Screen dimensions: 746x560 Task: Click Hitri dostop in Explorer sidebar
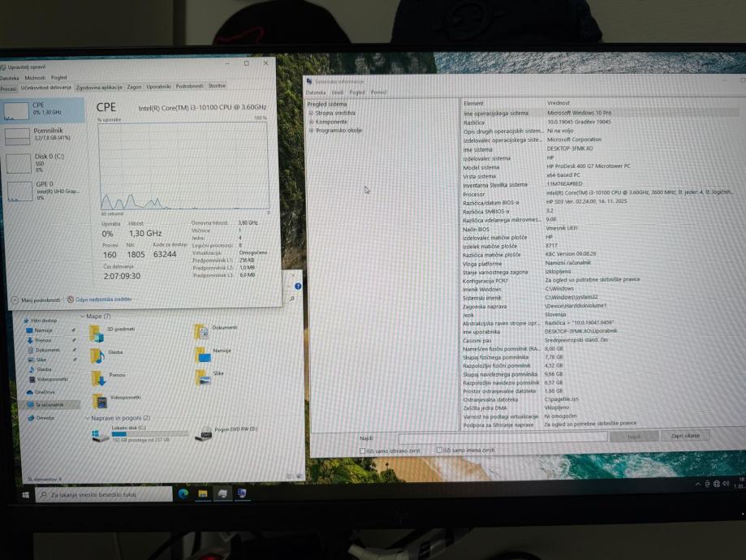[40, 321]
